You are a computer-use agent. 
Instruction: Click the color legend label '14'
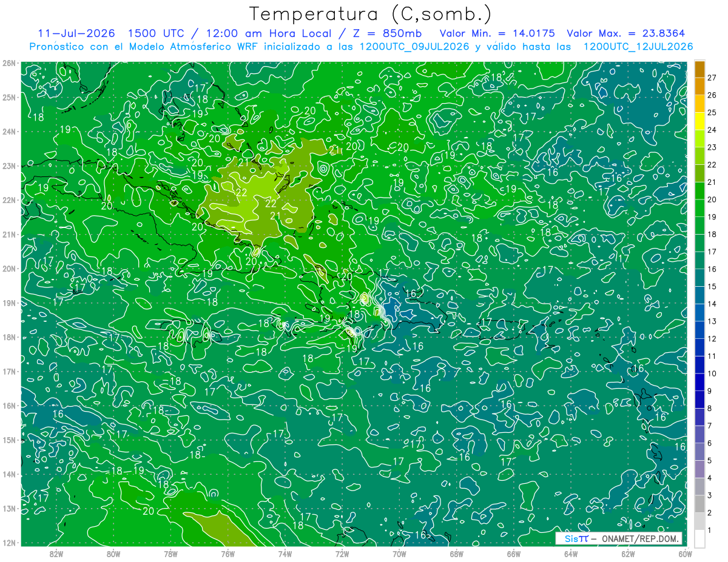[712, 304]
